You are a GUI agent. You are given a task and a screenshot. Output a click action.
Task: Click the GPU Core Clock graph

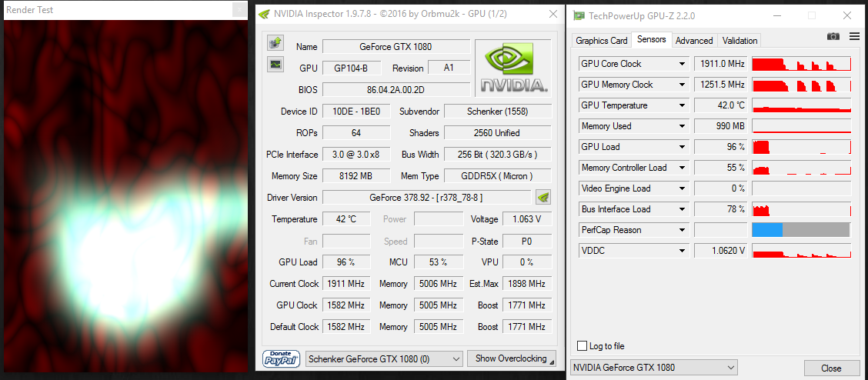802,64
